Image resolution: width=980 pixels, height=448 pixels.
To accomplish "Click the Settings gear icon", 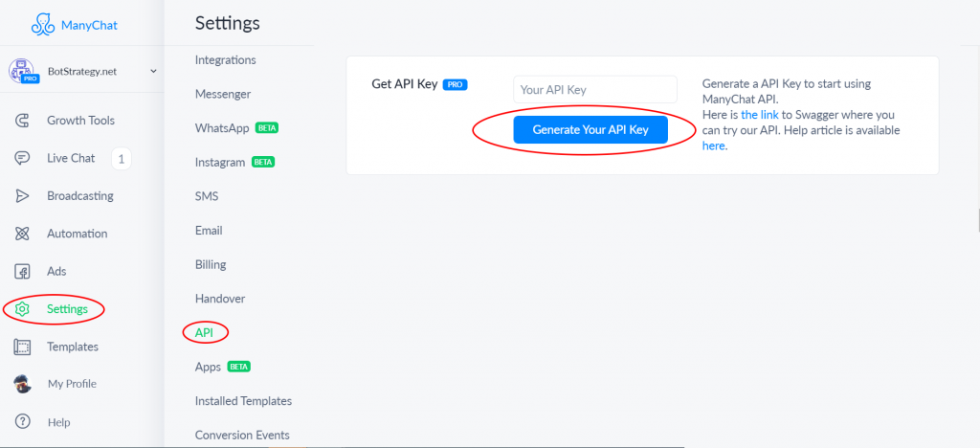I will coord(23,309).
